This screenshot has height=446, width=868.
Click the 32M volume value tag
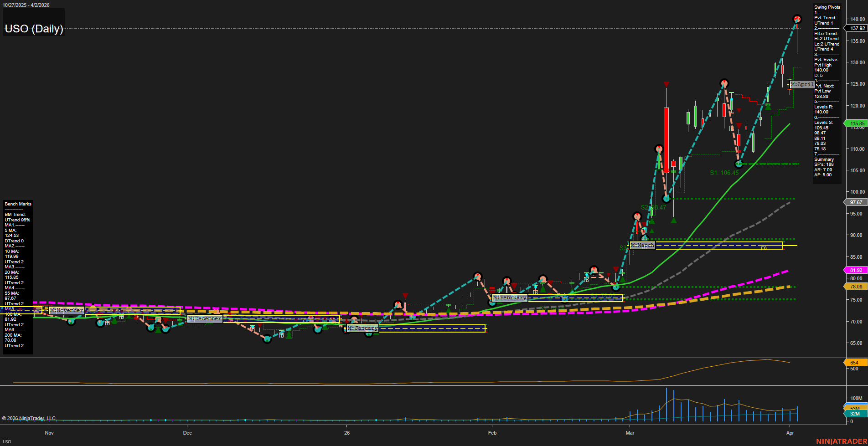855,414
